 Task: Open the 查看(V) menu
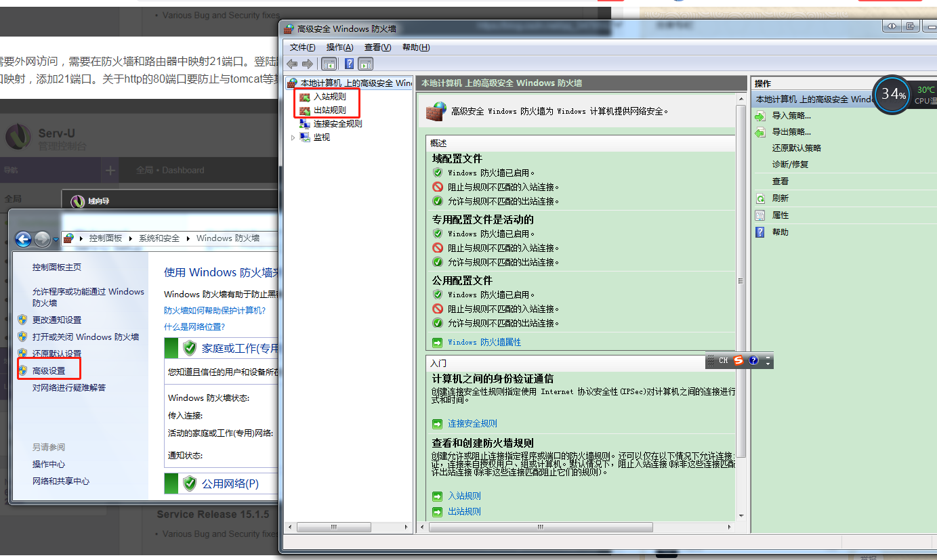pos(377,47)
